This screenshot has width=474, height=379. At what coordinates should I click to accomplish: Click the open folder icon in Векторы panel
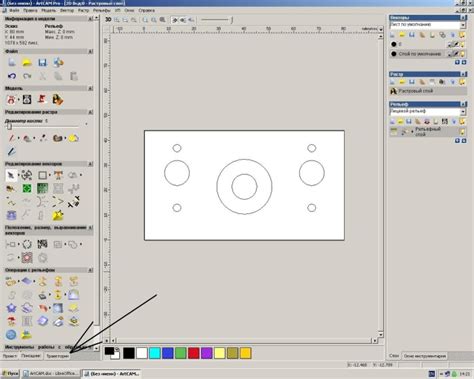tap(402, 35)
